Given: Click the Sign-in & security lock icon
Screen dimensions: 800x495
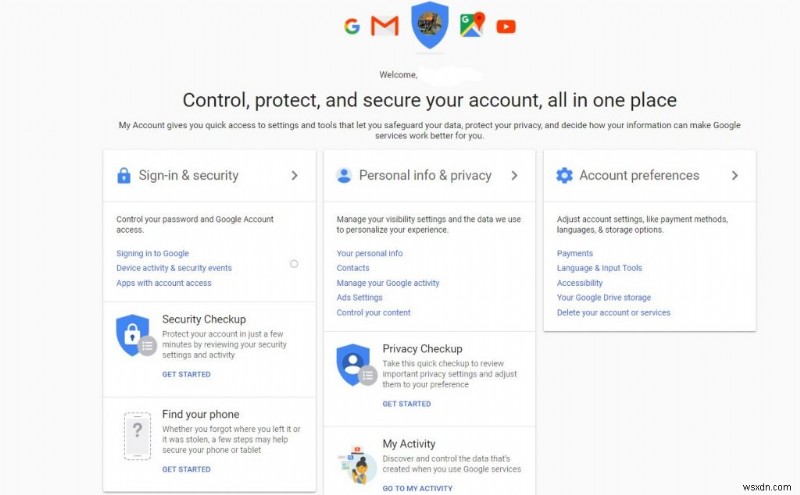Looking at the screenshot, I should (x=124, y=176).
